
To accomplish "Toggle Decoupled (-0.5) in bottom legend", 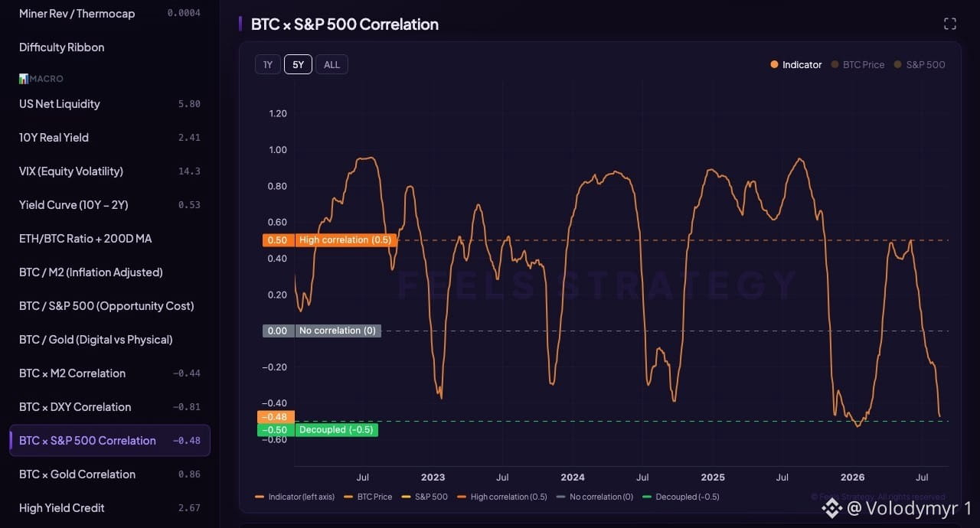I will coord(681,497).
